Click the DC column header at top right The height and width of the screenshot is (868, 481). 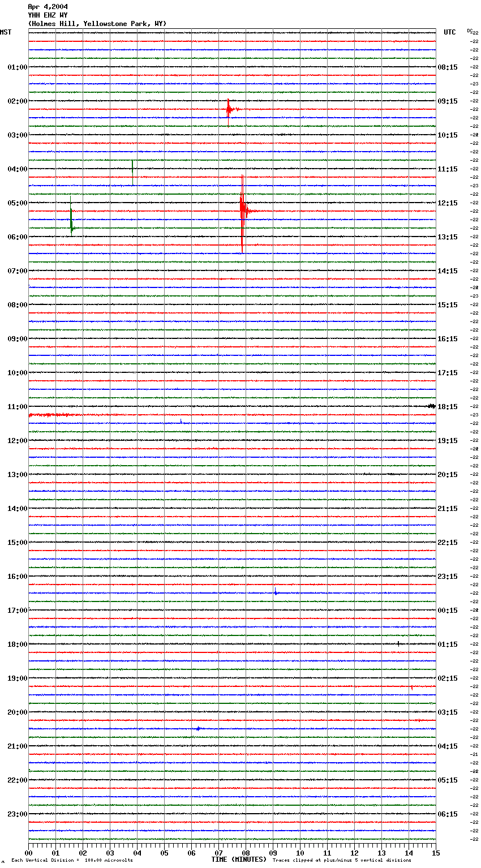click(x=470, y=31)
